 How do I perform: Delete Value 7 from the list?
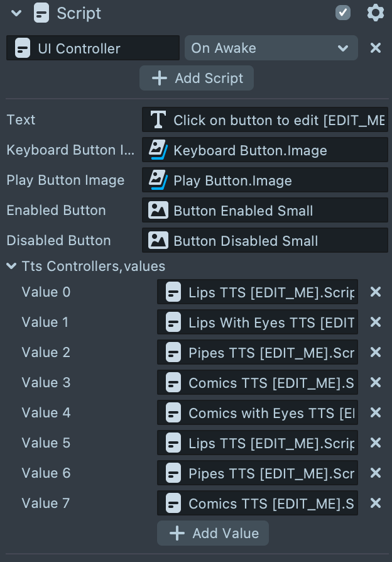tap(376, 503)
